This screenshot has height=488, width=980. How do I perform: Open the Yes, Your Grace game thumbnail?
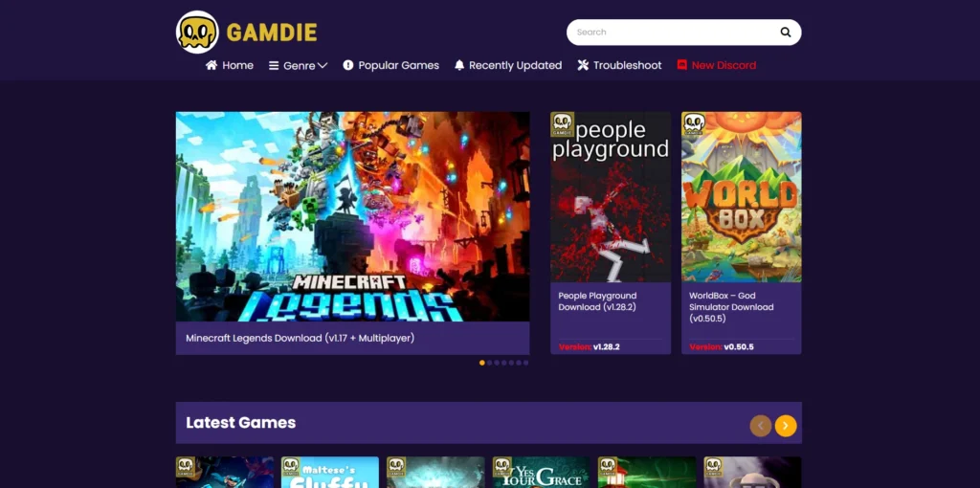click(x=542, y=473)
